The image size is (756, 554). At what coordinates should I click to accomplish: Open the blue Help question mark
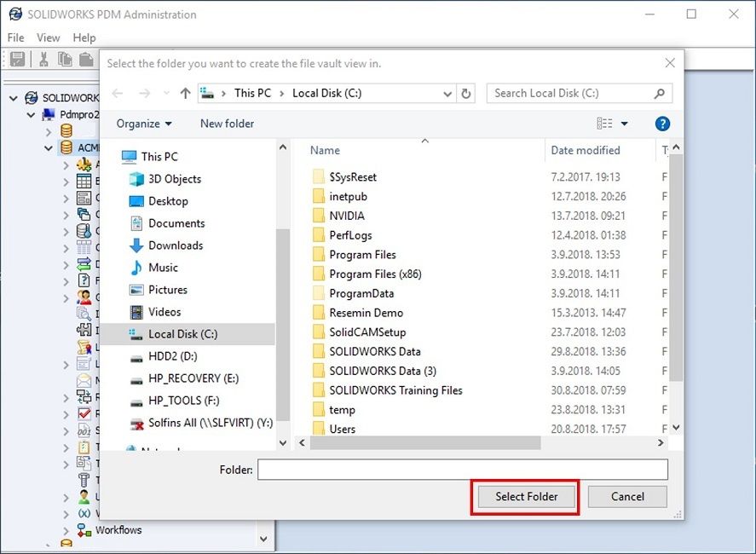[662, 124]
